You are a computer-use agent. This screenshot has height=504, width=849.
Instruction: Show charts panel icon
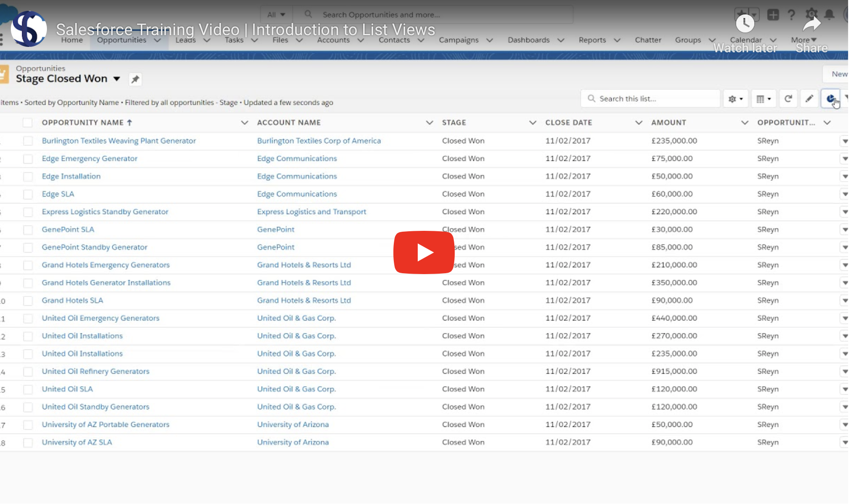coord(831,99)
